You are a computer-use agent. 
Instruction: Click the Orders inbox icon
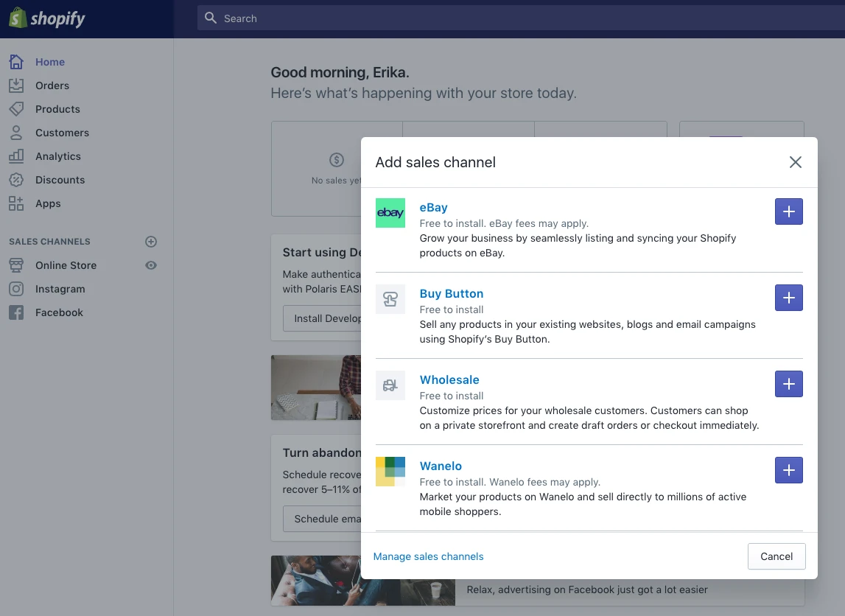16,85
